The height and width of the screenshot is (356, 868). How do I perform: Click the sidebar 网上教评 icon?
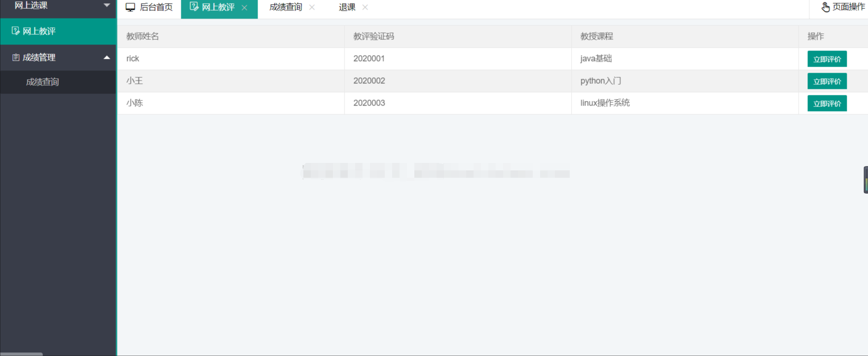click(x=15, y=31)
